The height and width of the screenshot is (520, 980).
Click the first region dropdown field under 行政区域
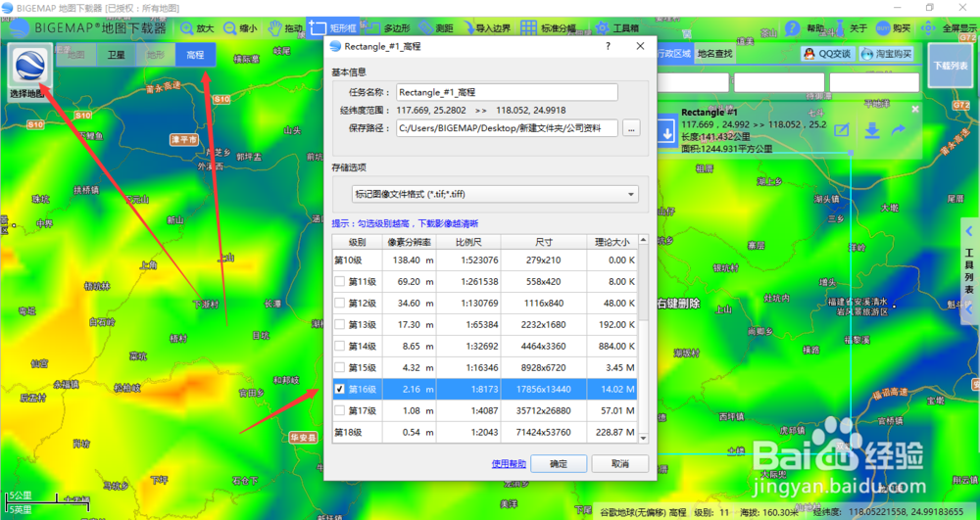693,82
